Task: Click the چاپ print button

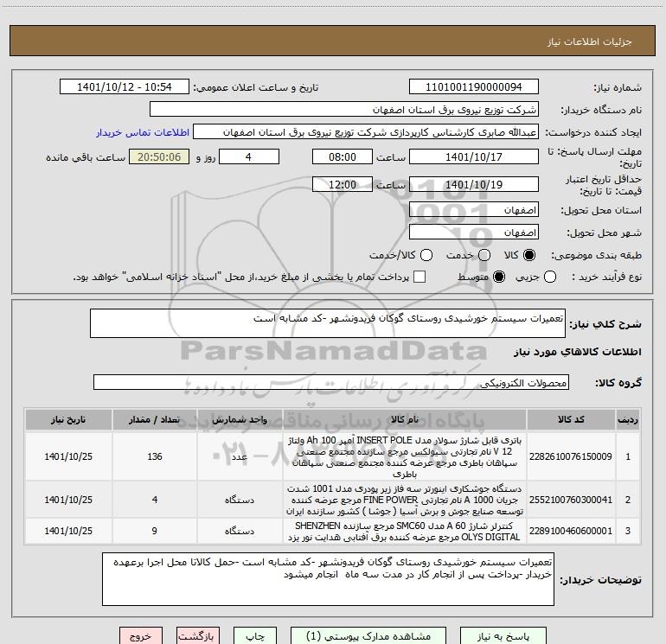Action: [x=255, y=636]
